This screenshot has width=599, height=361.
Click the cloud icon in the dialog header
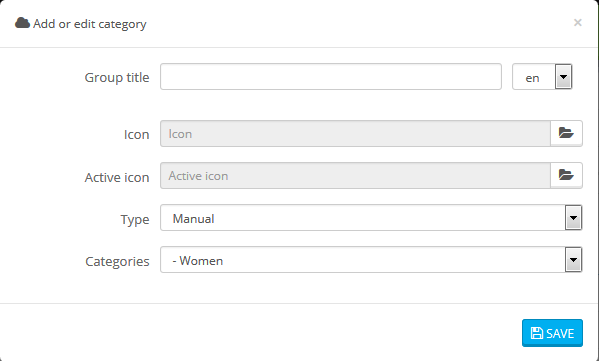[x=22, y=23]
